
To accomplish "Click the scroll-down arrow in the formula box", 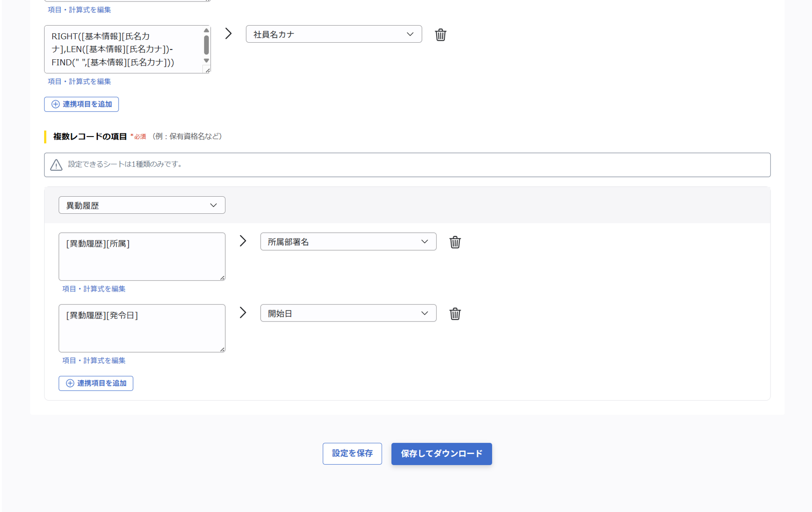I will tap(206, 61).
